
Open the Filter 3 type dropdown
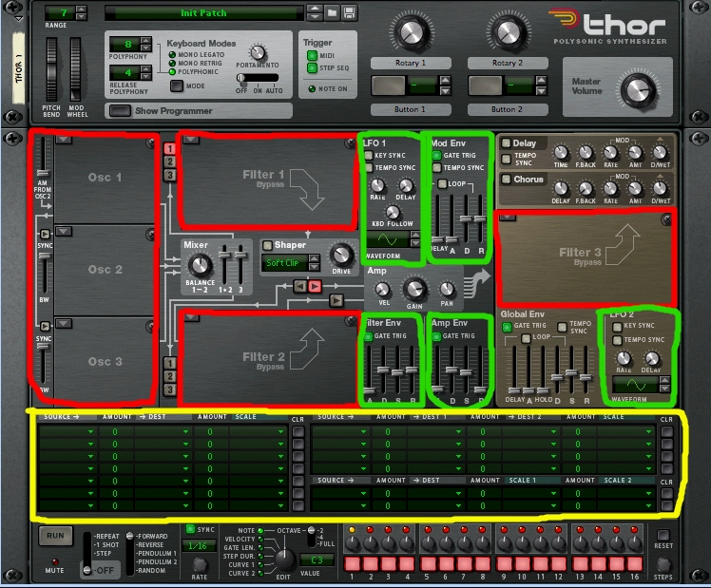coord(508,218)
